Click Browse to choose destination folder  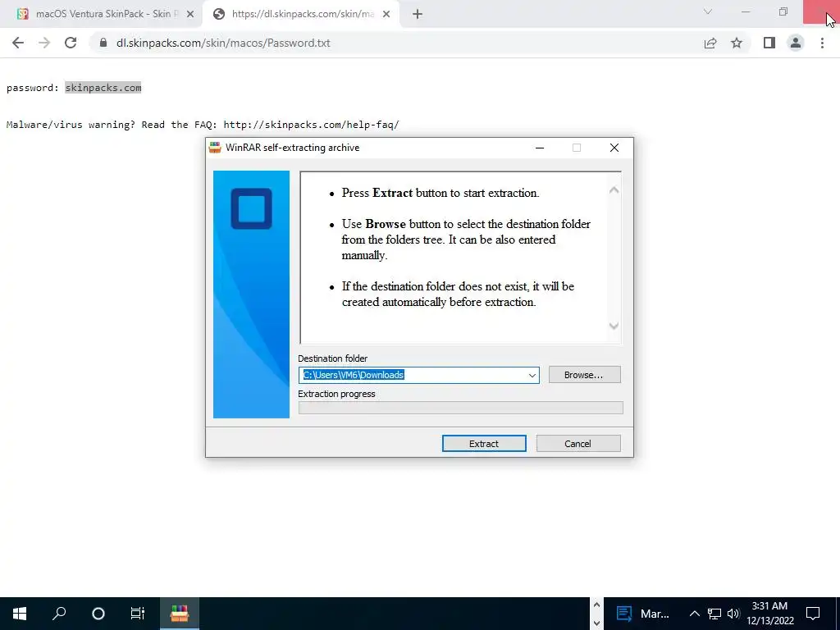click(584, 375)
